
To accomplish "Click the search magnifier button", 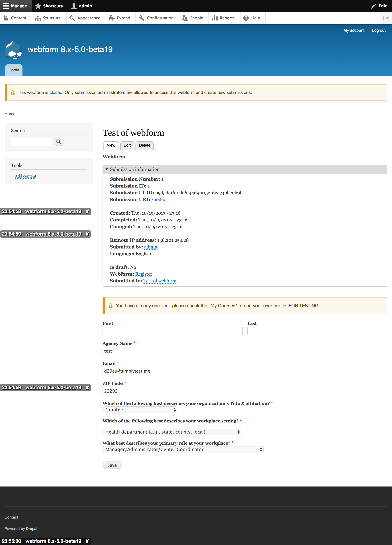I will pyautogui.click(x=59, y=142).
